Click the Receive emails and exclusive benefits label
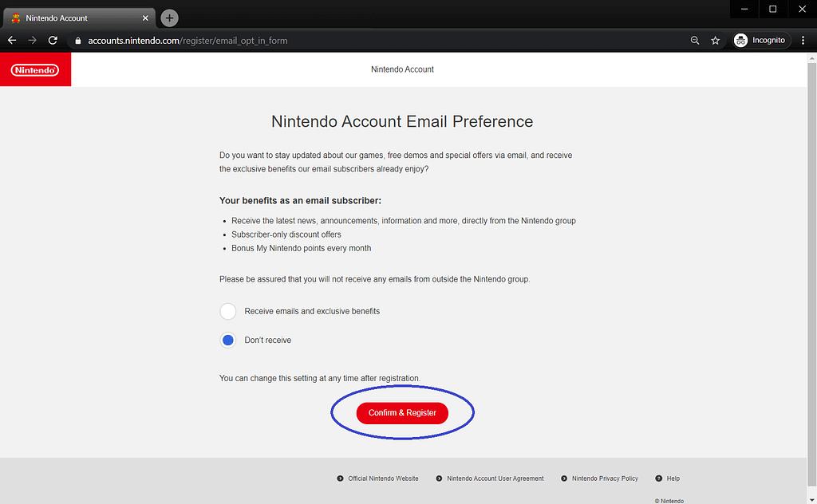The height and width of the screenshot is (504, 817). point(312,311)
